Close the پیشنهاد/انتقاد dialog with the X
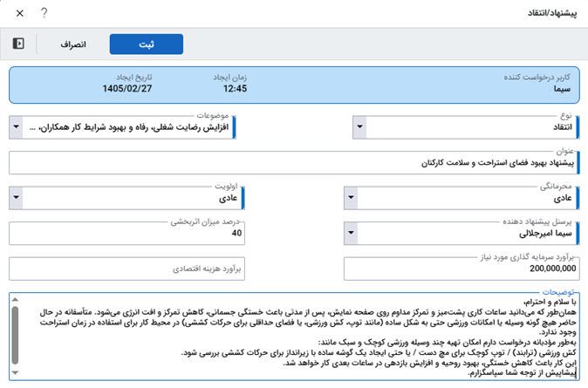Screen dimensions: 588x388 pyautogui.click(x=20, y=13)
